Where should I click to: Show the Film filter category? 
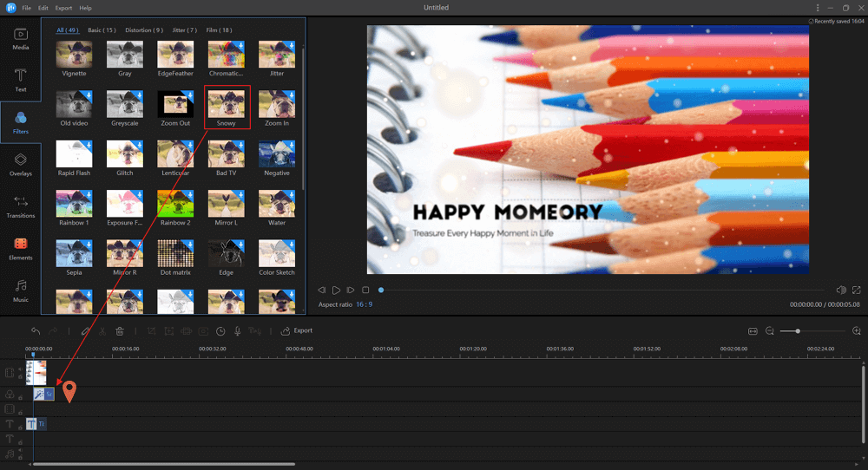(220, 30)
